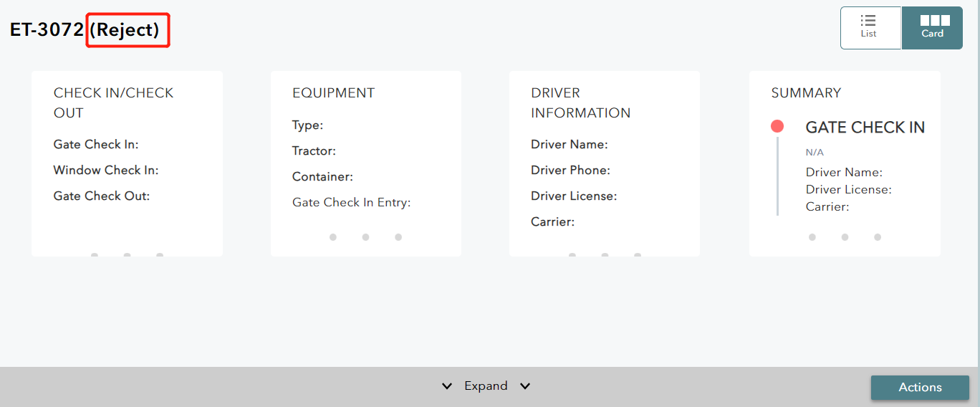Select last page dot in Summary card
The image size is (980, 407).
pos(878,237)
